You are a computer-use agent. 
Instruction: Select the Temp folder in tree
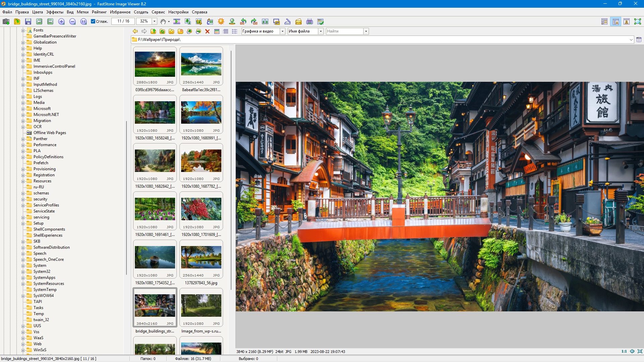click(x=39, y=314)
